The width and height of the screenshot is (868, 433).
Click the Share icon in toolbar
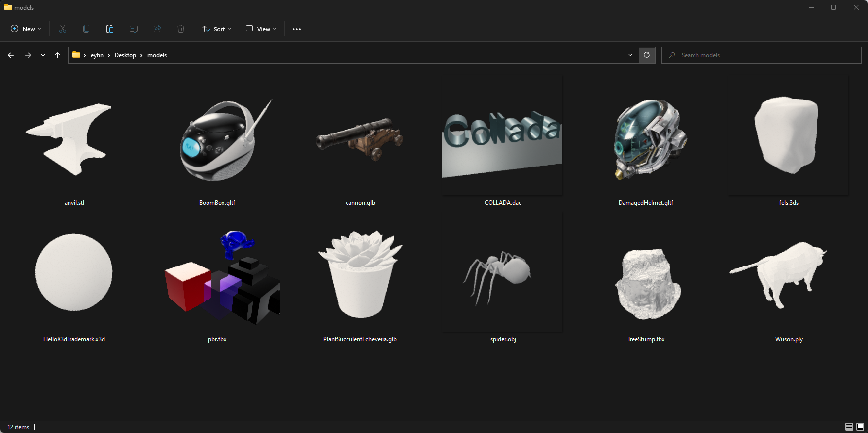[157, 29]
